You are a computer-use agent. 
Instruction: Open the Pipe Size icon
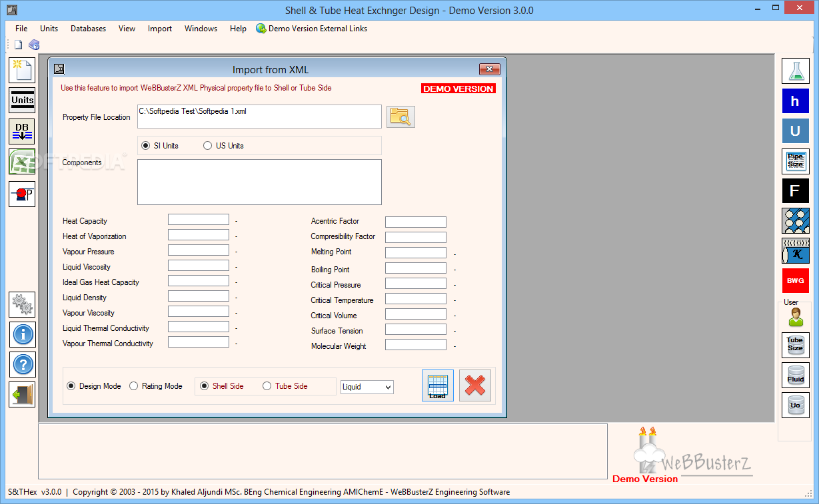pos(795,161)
